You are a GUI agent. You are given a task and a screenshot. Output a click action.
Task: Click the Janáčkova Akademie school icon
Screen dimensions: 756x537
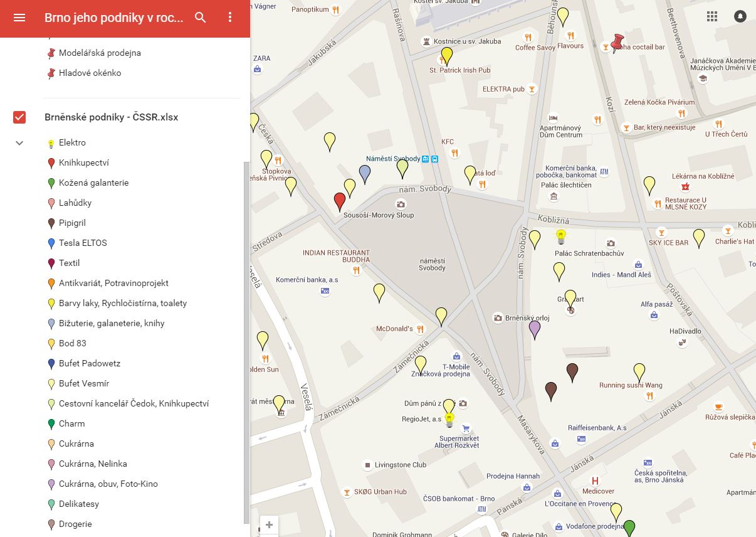tap(703, 78)
